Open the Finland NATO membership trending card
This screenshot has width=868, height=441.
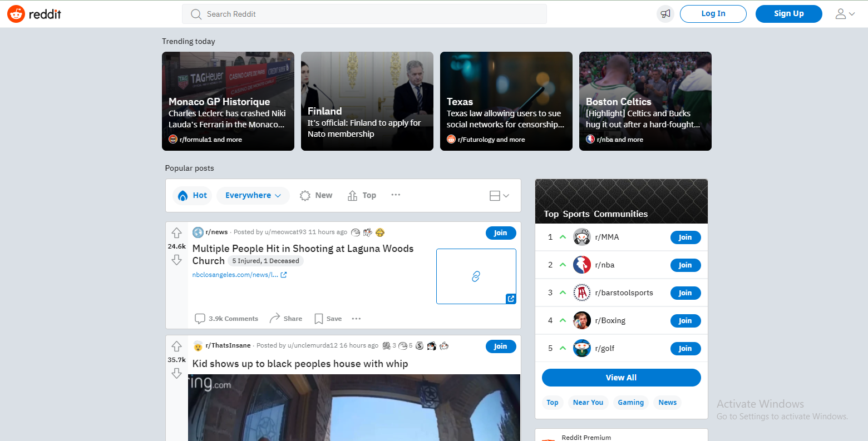(x=367, y=101)
